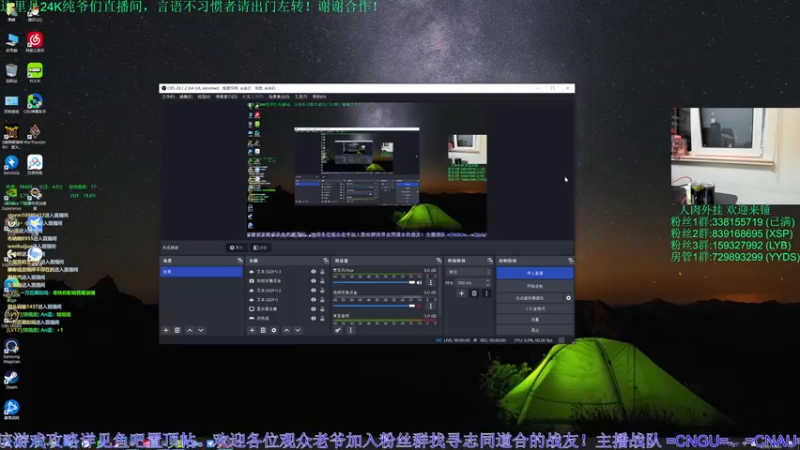Select the Recycle Bin desktop icon
The width and height of the screenshot is (800, 450).
(x=11, y=72)
